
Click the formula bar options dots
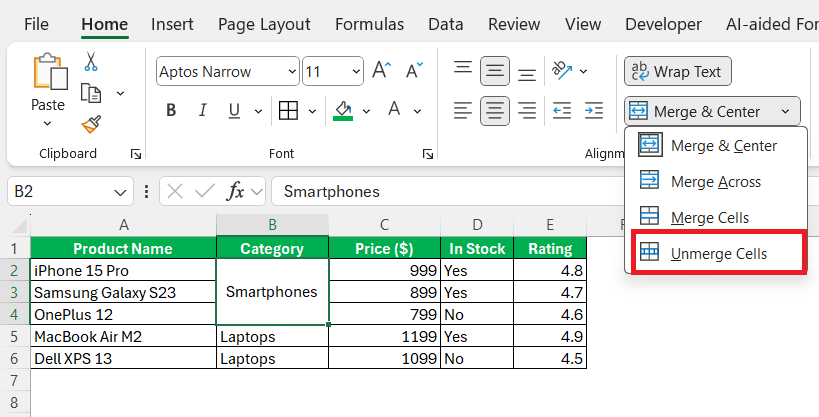click(x=146, y=191)
